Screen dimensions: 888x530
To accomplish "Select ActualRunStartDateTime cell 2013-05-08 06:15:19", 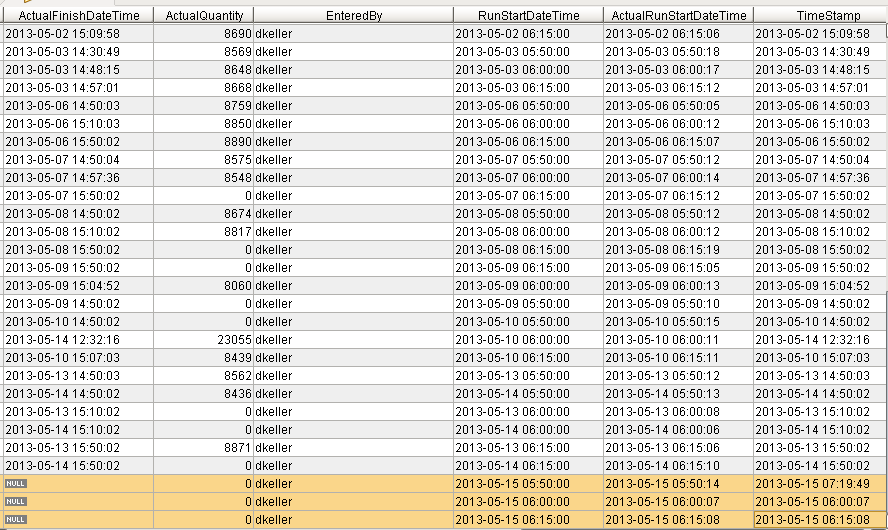I will click(x=678, y=249).
